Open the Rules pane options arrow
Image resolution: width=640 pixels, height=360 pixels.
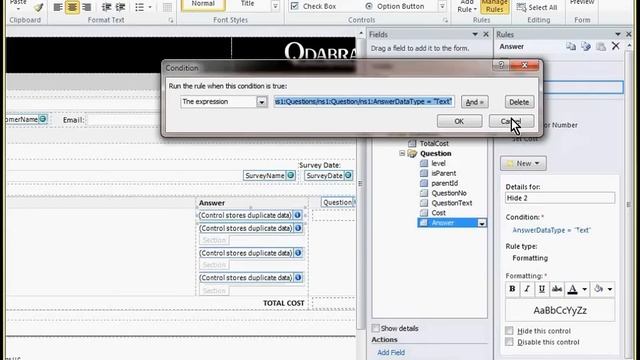618,35
